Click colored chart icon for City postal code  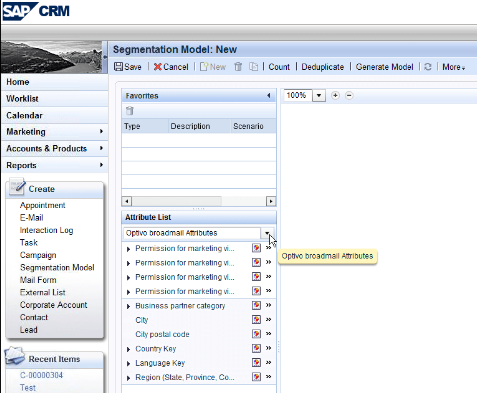[256, 334]
